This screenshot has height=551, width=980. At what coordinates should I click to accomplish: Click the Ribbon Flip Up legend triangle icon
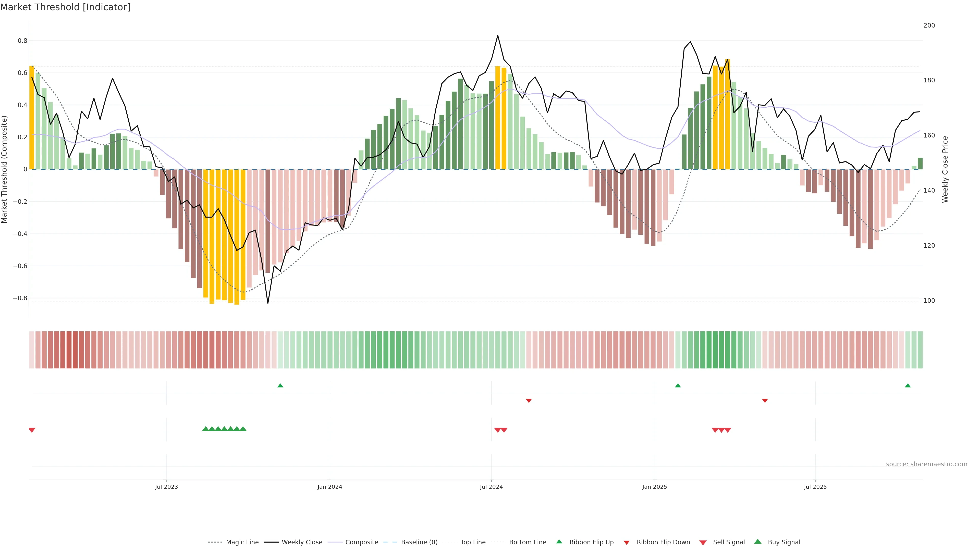559,542
